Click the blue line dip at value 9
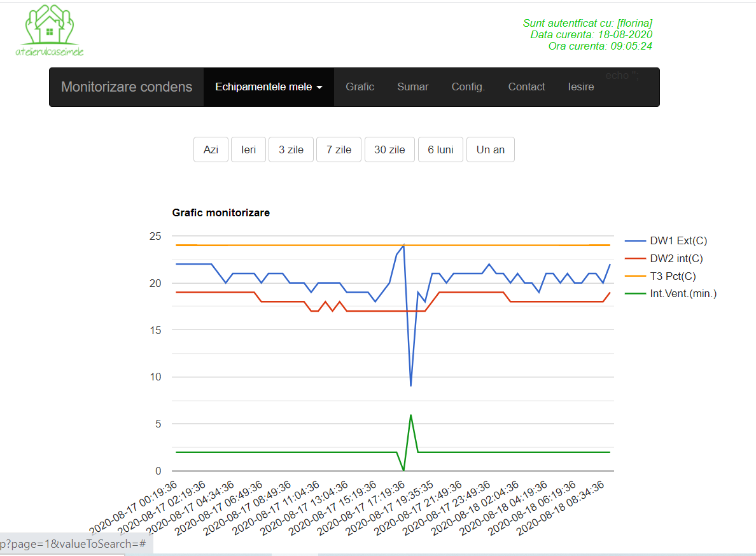This screenshot has width=756, height=556. [x=411, y=386]
